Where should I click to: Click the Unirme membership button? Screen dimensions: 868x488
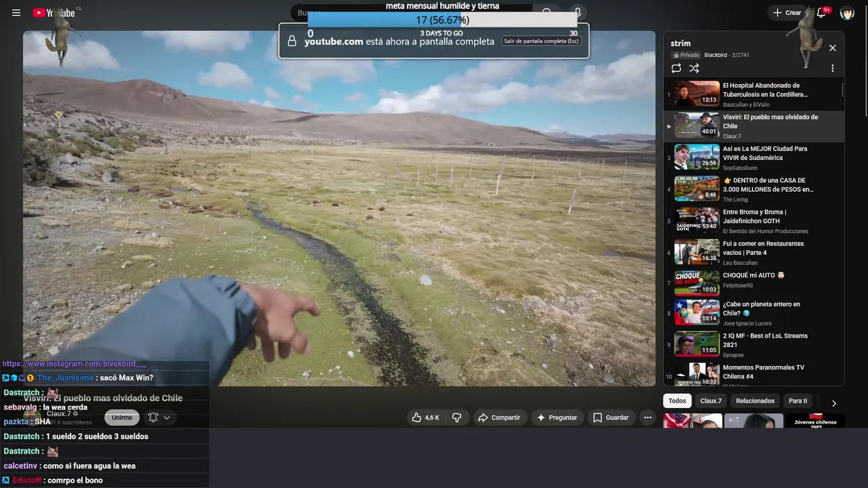coord(122,418)
